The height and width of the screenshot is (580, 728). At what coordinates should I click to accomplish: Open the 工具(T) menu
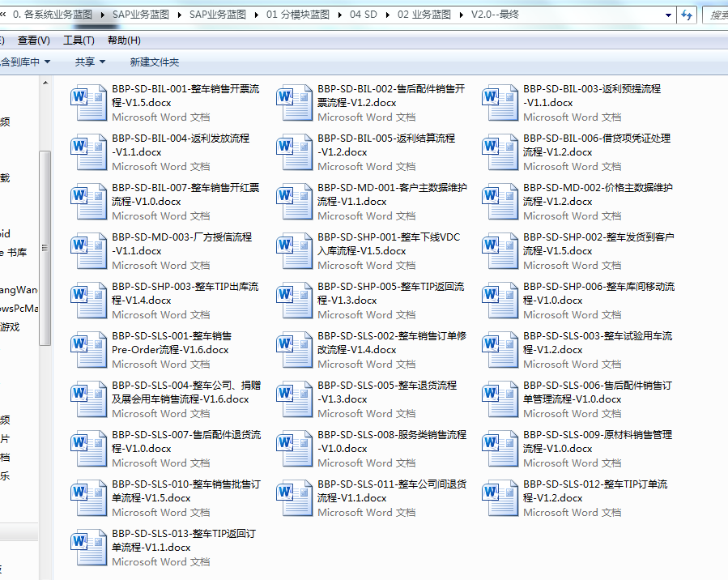tap(79, 41)
